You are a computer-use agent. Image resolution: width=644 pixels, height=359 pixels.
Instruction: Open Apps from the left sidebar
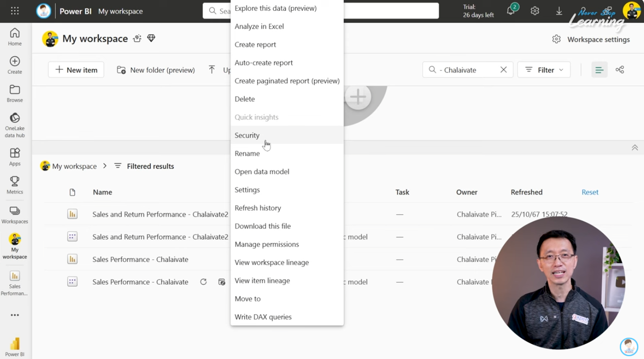point(14,156)
